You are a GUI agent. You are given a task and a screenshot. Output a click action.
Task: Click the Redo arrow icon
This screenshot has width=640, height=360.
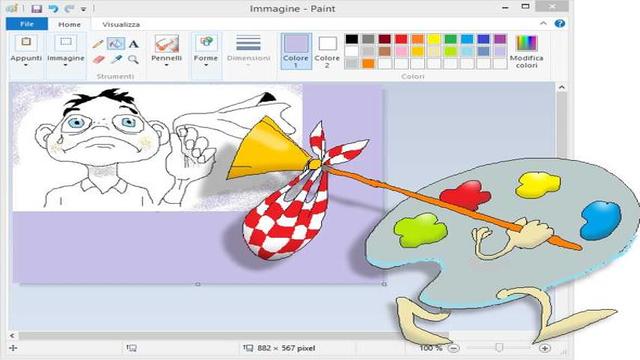click(x=69, y=9)
